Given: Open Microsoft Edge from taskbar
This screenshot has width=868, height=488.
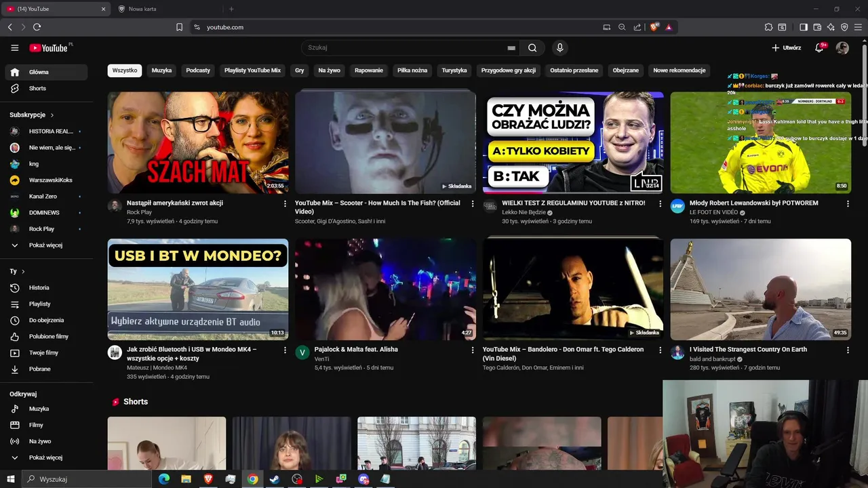Looking at the screenshot, I should [164, 479].
